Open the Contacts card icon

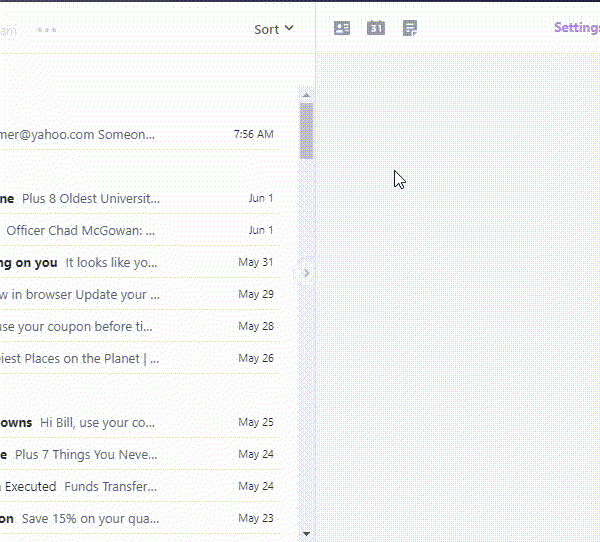point(342,28)
